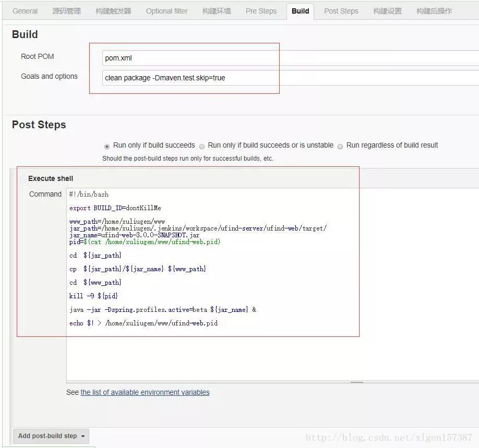Screen dimensions: 479x448
Task: Open the 构建触发器 tab
Action: coord(113,11)
